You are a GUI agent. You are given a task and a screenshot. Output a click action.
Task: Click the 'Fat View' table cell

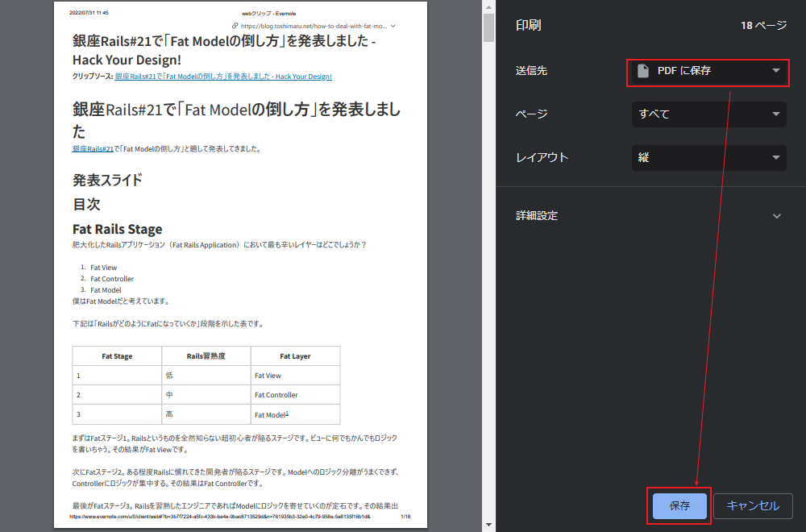[x=295, y=376]
